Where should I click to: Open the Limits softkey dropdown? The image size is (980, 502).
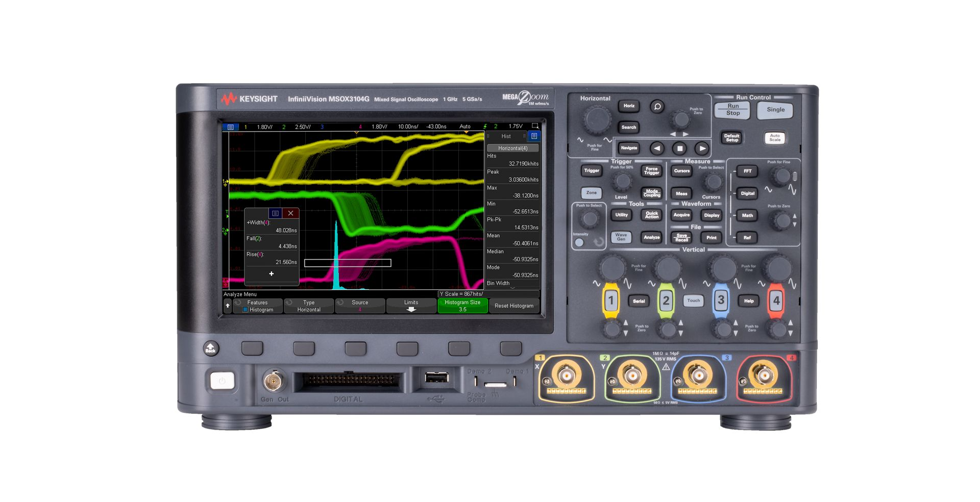pyautogui.click(x=411, y=305)
